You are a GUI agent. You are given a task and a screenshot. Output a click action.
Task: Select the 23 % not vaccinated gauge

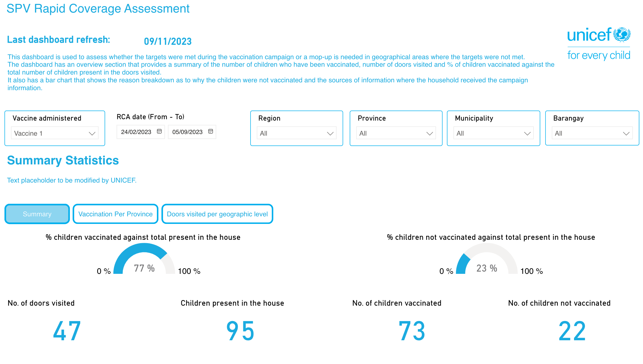487,259
